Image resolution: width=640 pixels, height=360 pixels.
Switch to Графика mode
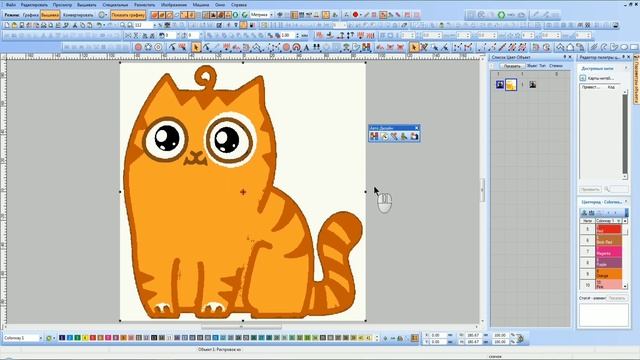point(31,15)
